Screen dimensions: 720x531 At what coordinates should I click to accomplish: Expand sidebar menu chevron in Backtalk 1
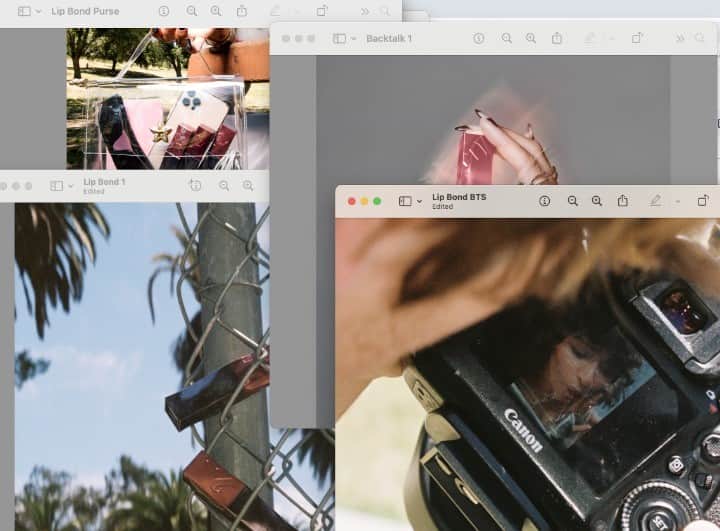354,39
